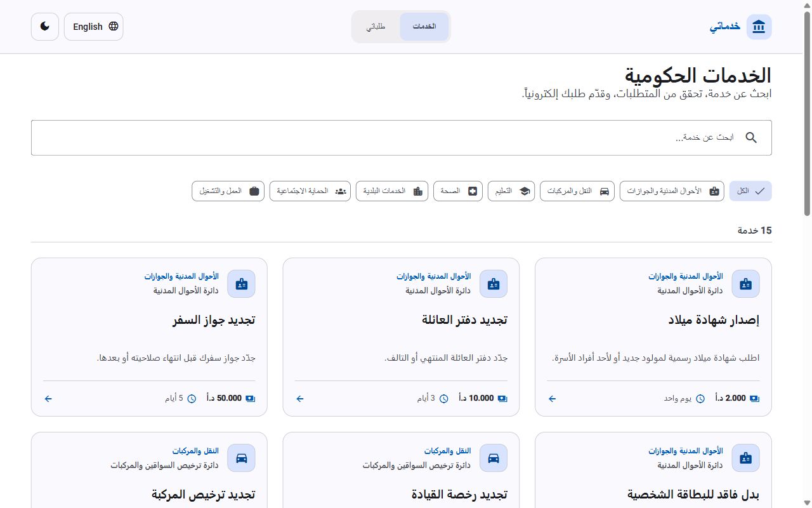
Task: Click the clock icon beside يوم واحد
Action: point(700,399)
